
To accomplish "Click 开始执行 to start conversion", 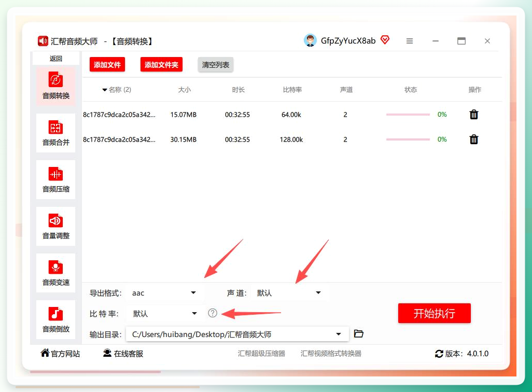I will tap(435, 313).
